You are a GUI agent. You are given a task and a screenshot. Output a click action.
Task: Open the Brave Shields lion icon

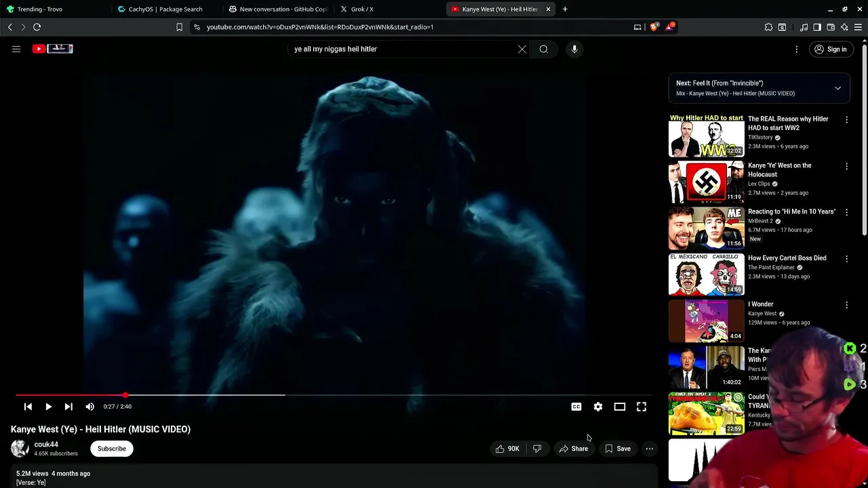[654, 27]
